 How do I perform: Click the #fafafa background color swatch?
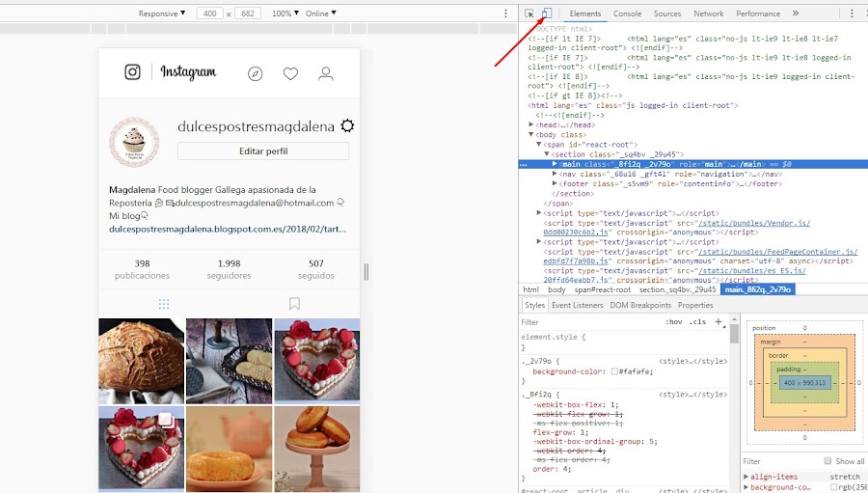click(614, 371)
